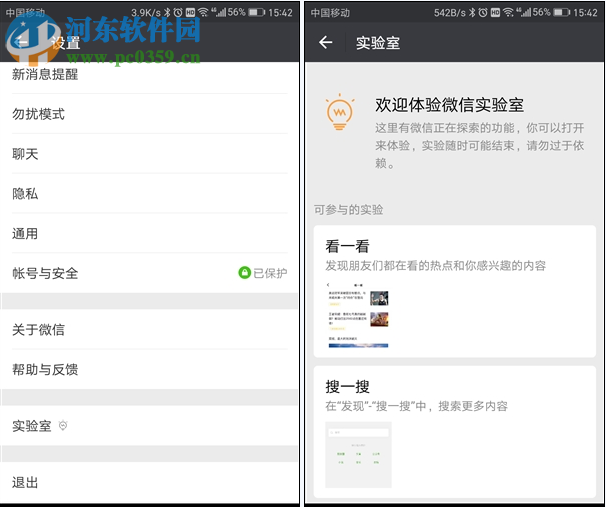Tap green lock 已保护 icon
Image resolution: width=606 pixels, height=507 pixels.
point(244,273)
